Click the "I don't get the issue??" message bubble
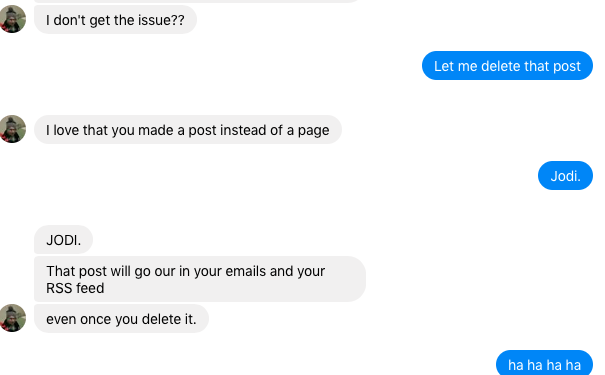Viewport: 605px width, 375px height. [115, 20]
